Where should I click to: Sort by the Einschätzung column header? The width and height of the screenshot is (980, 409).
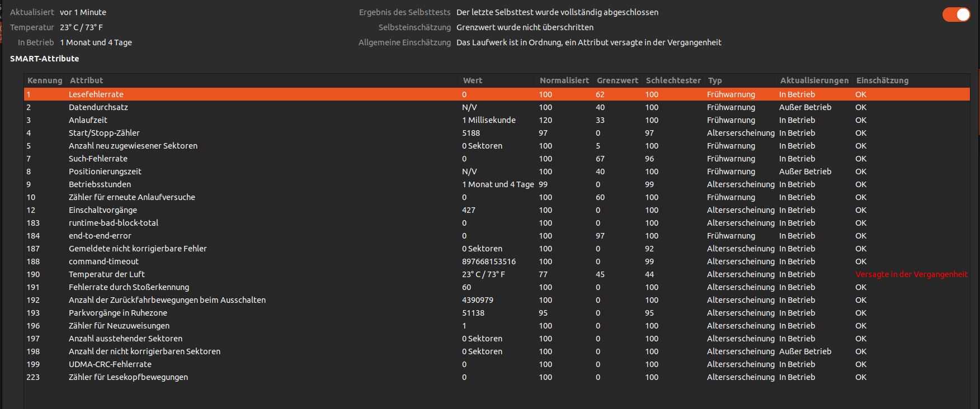coord(883,80)
